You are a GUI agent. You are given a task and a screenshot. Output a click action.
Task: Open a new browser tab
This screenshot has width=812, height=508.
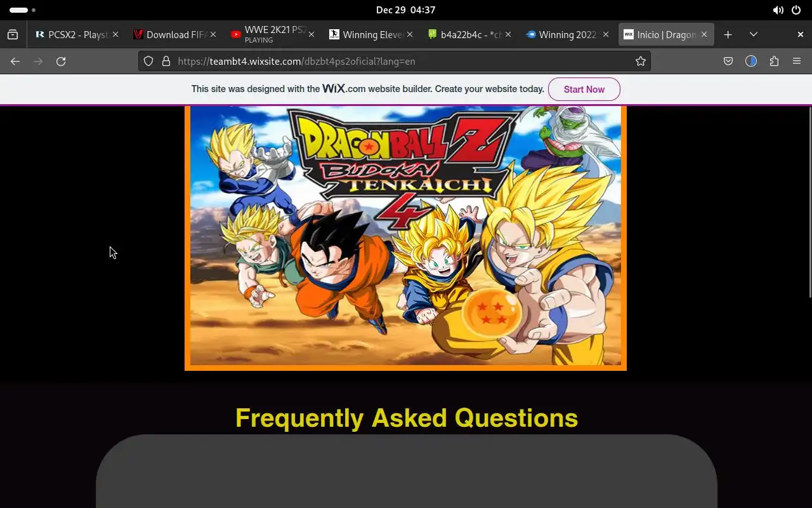coord(728,35)
